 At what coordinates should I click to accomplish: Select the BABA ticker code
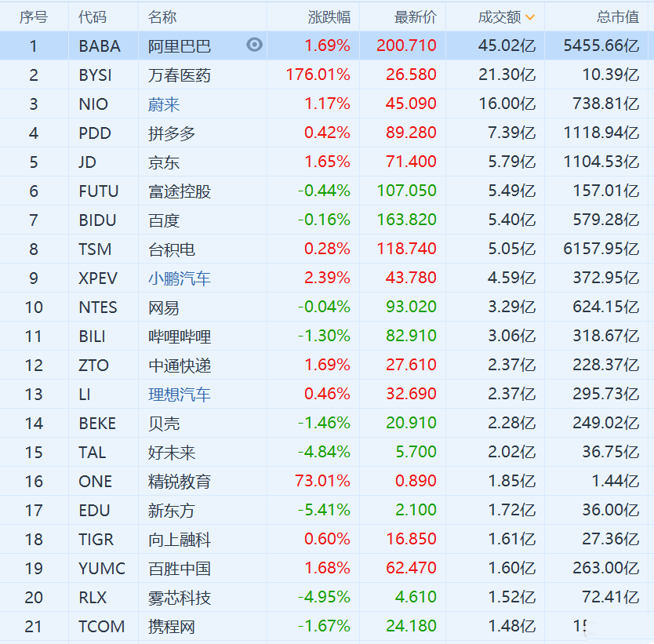click(x=100, y=45)
